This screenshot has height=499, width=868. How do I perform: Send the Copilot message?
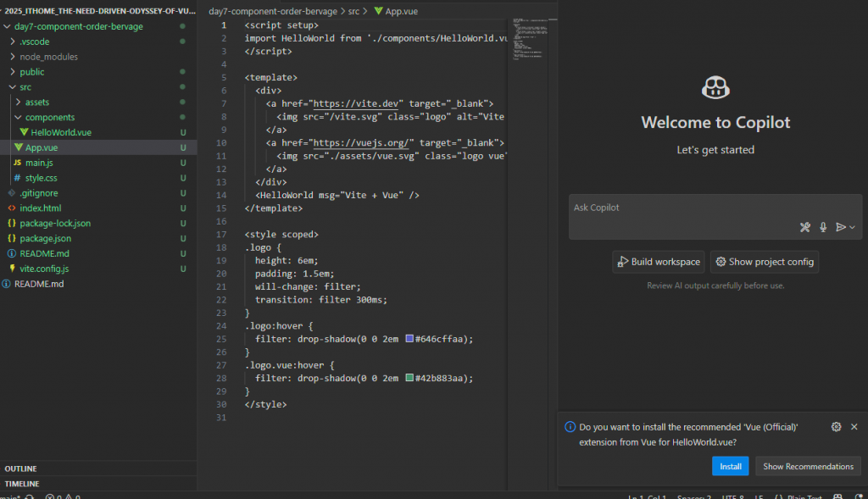coord(840,227)
